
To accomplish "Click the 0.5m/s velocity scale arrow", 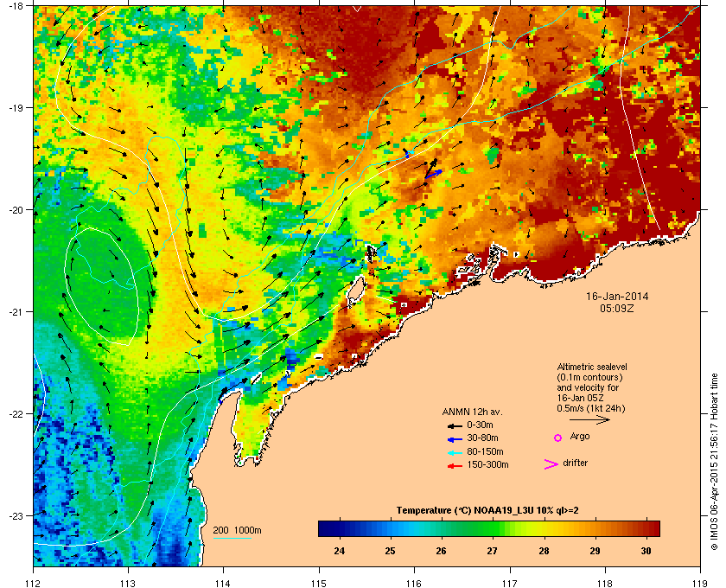I will [x=589, y=420].
